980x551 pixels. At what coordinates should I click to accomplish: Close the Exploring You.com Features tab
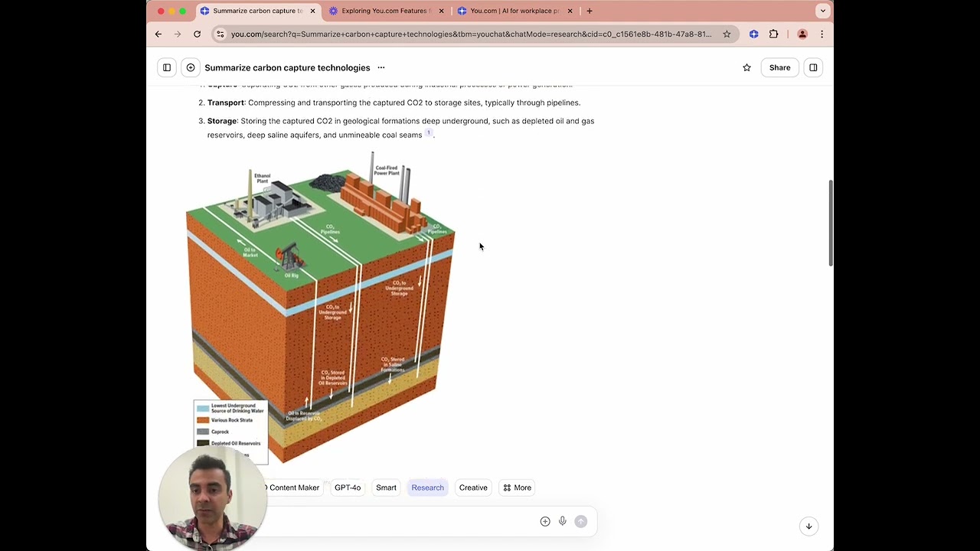(x=441, y=11)
